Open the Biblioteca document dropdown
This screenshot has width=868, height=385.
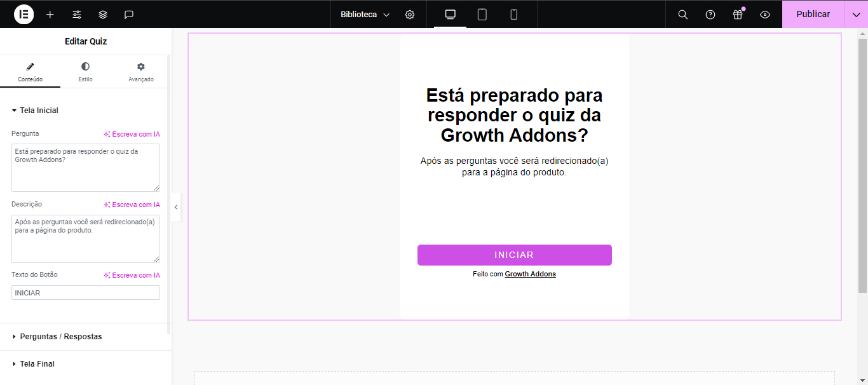pyautogui.click(x=365, y=14)
